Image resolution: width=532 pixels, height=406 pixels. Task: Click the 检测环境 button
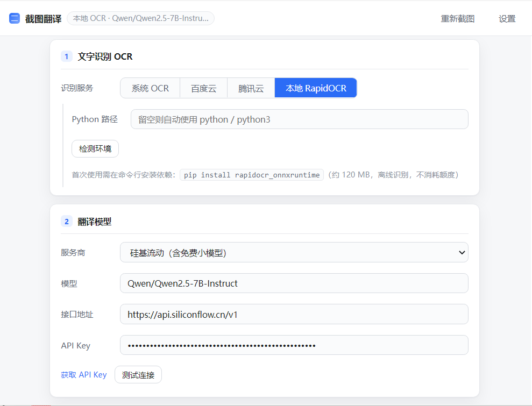point(95,148)
